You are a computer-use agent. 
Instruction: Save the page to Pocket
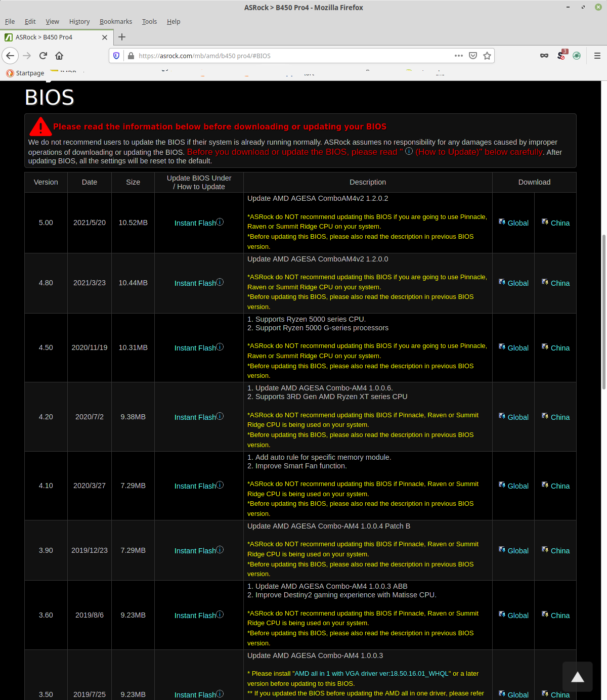point(472,56)
